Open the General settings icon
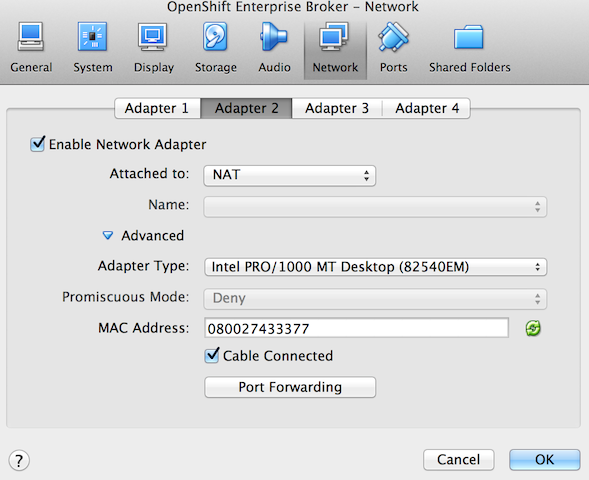 pyautogui.click(x=31, y=36)
